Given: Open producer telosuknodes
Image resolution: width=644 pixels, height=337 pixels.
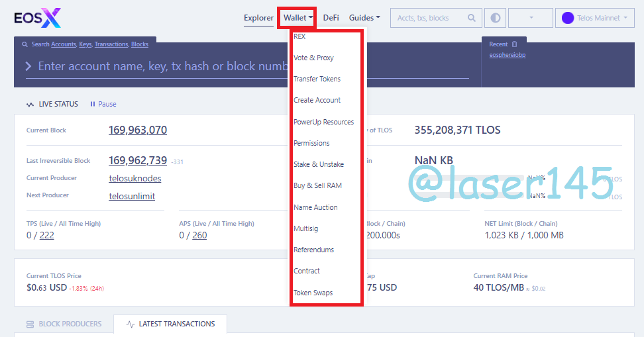Looking at the screenshot, I should tap(134, 179).
